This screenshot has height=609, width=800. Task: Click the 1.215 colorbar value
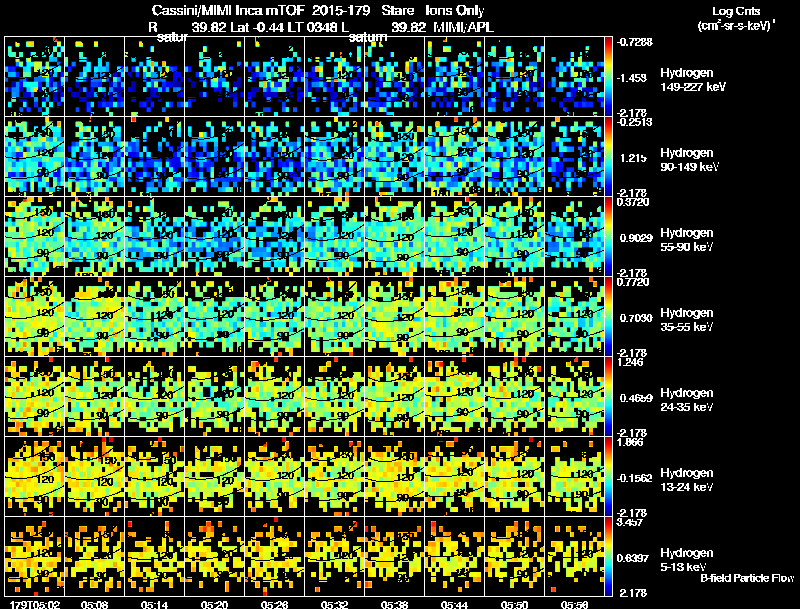633,158
